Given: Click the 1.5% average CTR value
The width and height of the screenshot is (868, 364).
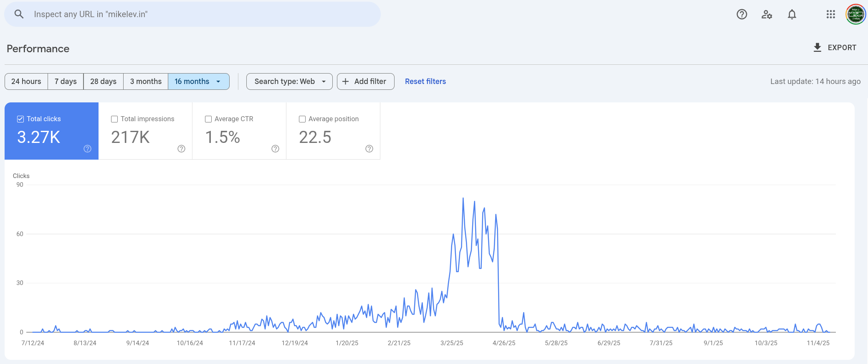Looking at the screenshot, I should click(x=223, y=137).
